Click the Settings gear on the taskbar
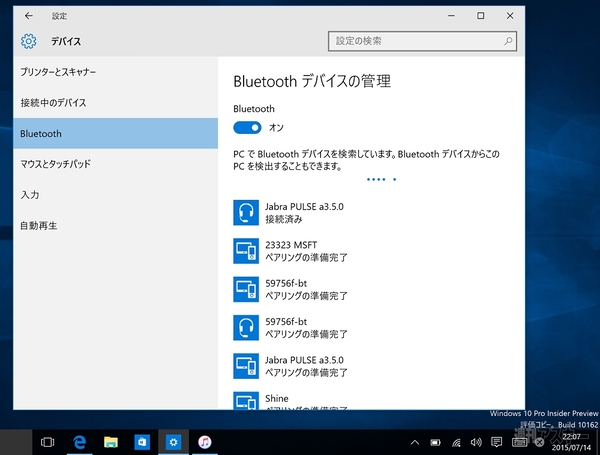Screen dimensions: 600x455 pyautogui.click(x=173, y=442)
